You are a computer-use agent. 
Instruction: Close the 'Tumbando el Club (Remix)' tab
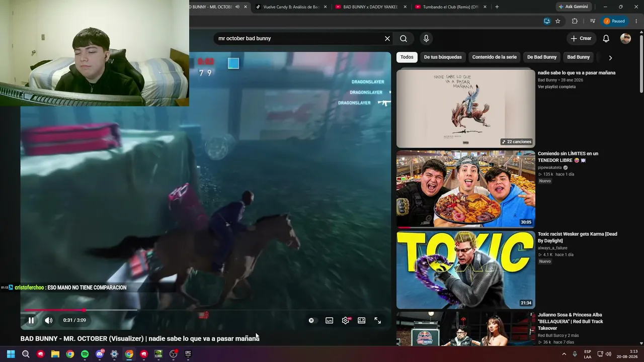click(x=485, y=7)
